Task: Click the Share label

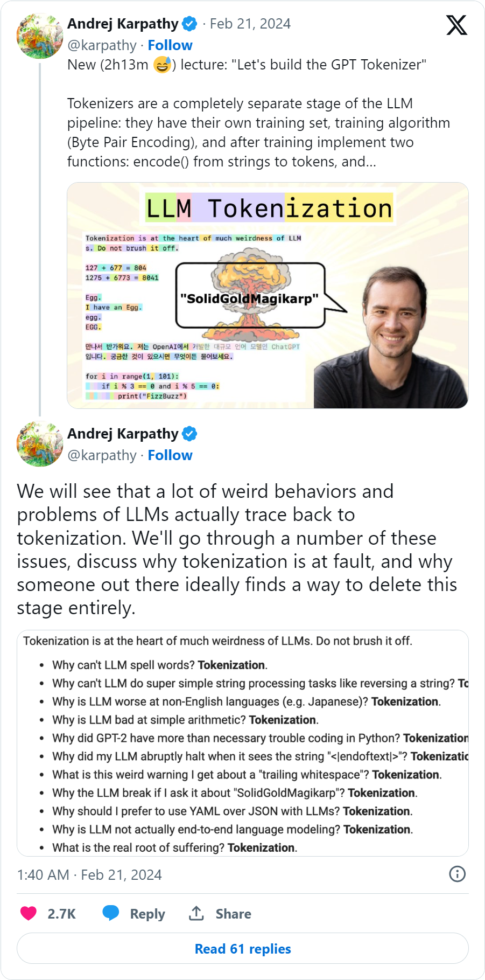Action: [234, 914]
